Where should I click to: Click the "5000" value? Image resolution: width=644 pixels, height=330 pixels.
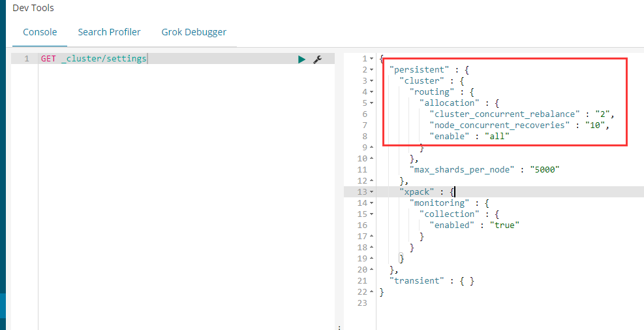pos(545,169)
